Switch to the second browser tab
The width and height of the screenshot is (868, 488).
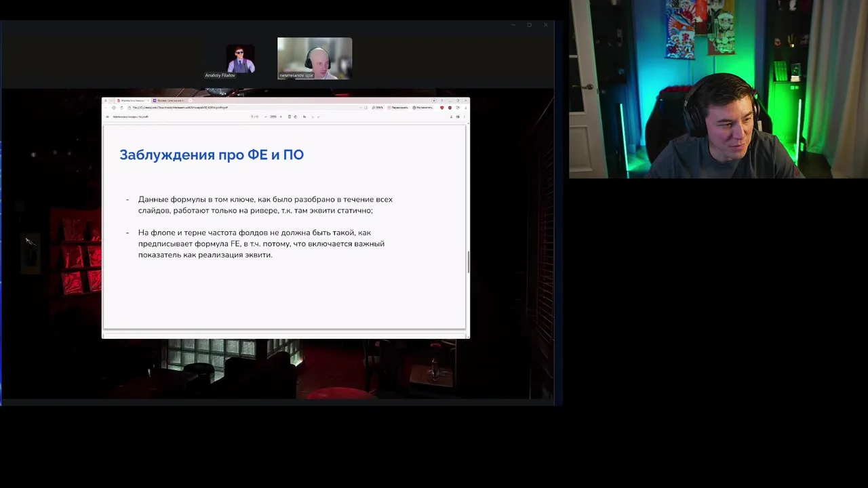170,100
